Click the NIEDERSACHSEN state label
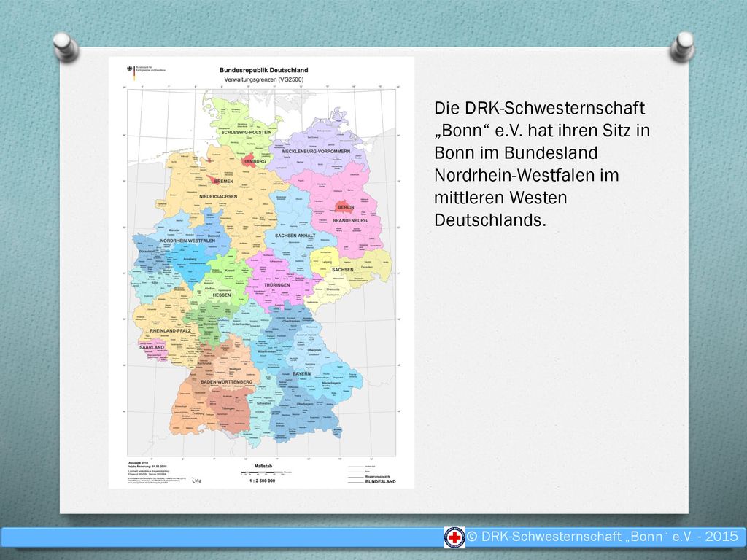747x560 pixels. click(x=218, y=196)
